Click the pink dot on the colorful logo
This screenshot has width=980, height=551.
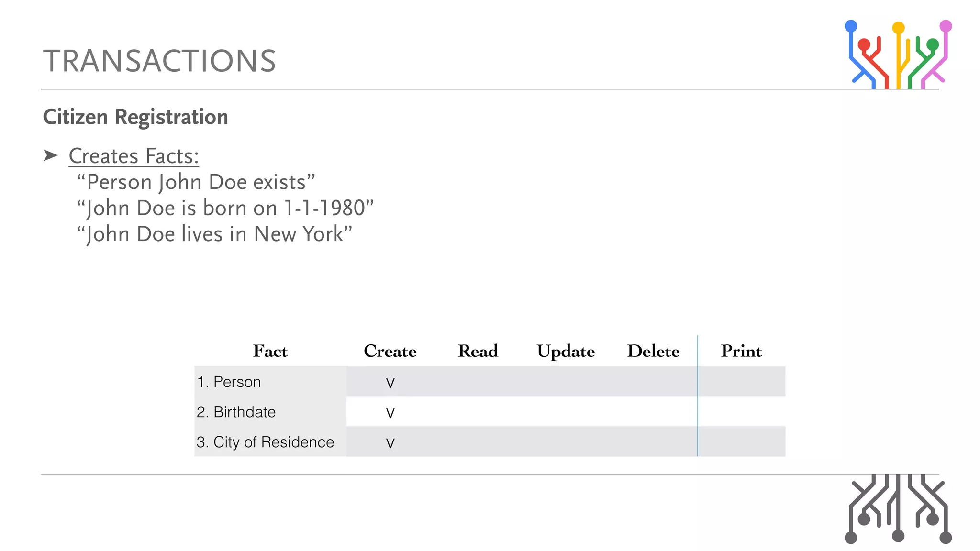tap(946, 26)
